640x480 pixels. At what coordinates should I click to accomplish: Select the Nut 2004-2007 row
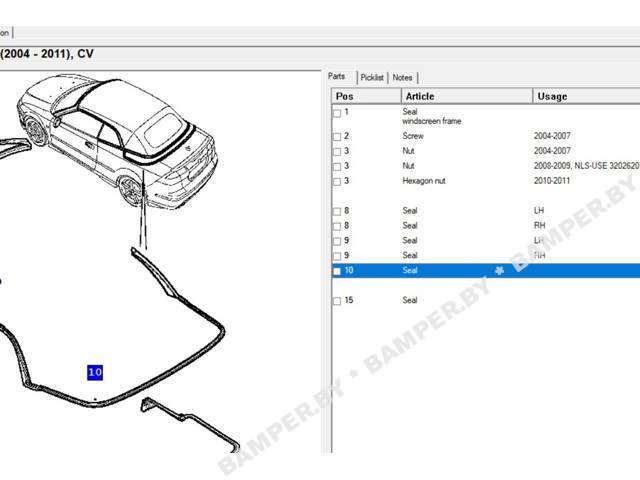[x=486, y=151]
